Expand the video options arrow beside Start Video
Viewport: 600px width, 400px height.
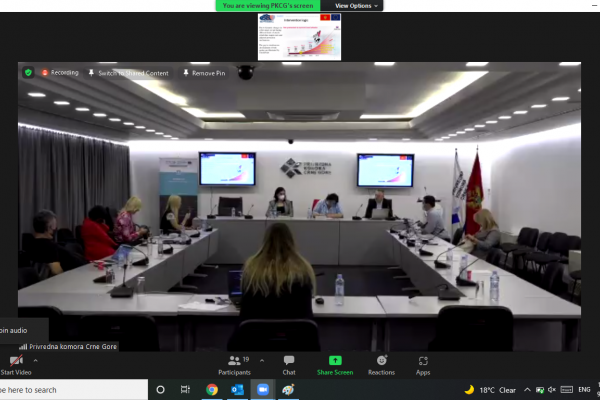36,361
